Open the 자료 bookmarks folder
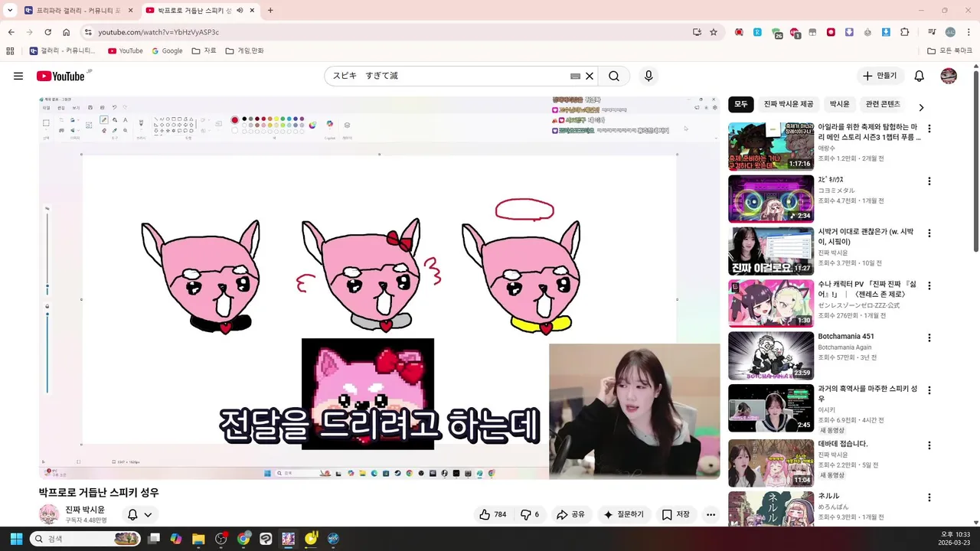Screen dimensions: 980x551 click(204, 51)
